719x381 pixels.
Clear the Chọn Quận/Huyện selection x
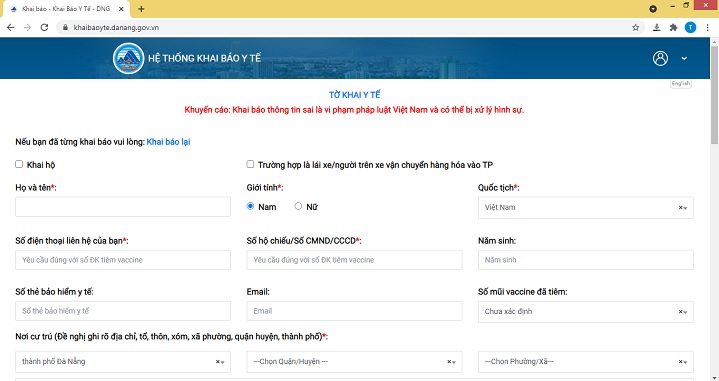click(x=449, y=362)
